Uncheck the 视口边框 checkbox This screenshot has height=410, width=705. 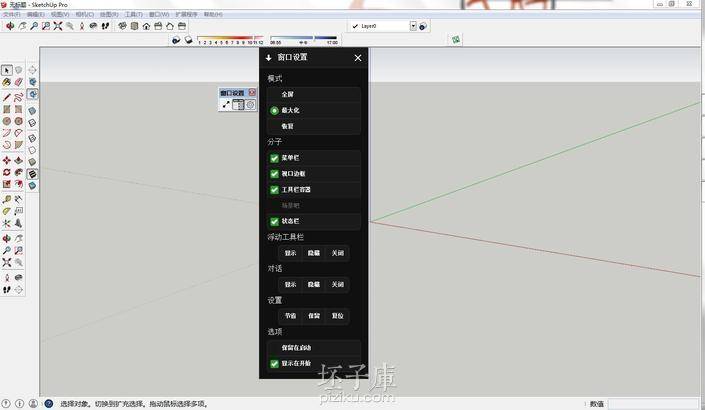[274, 174]
